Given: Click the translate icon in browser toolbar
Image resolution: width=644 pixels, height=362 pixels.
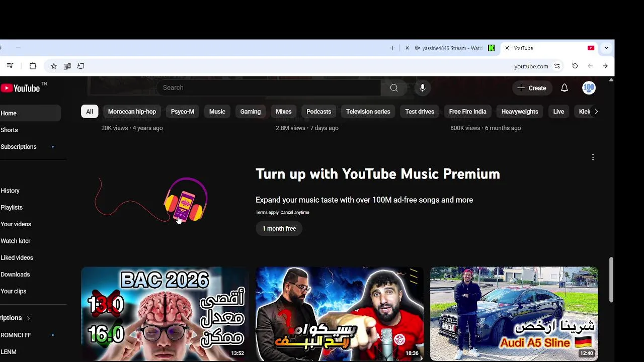Looking at the screenshot, I should (67, 66).
